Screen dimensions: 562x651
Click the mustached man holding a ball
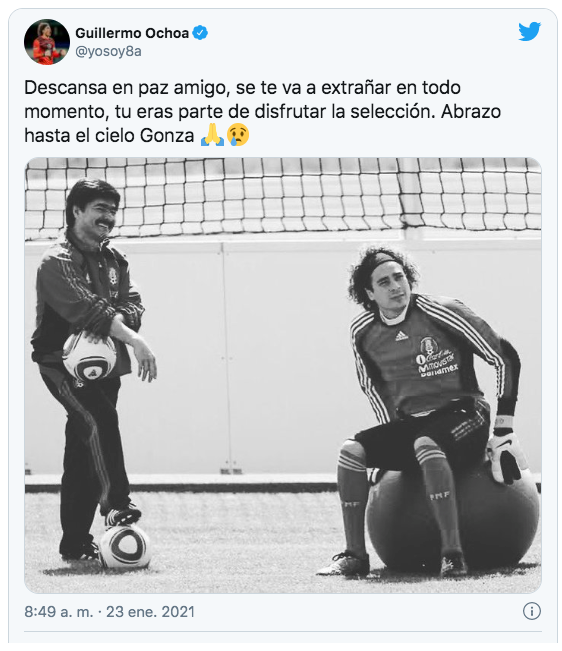pos(93,370)
